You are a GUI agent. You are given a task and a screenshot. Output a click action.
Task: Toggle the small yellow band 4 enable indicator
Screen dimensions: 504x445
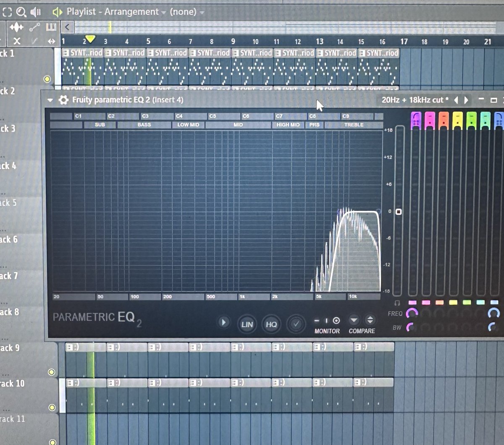click(x=453, y=303)
